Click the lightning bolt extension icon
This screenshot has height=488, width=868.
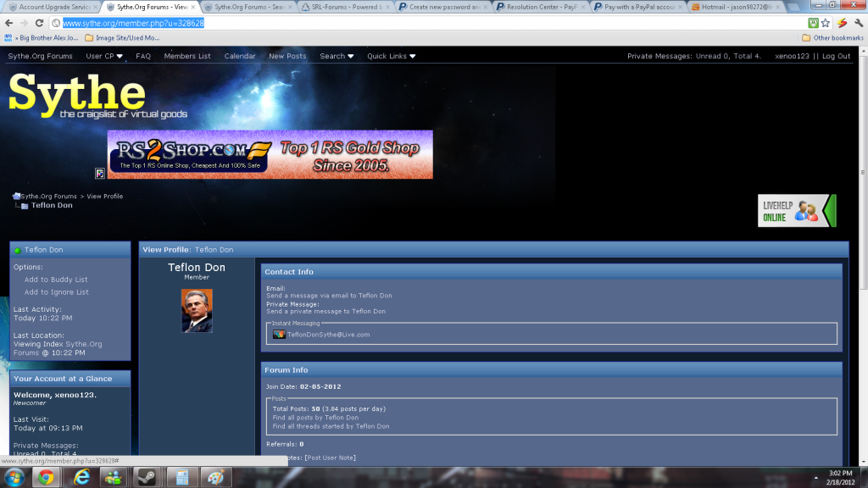pyautogui.click(x=842, y=23)
